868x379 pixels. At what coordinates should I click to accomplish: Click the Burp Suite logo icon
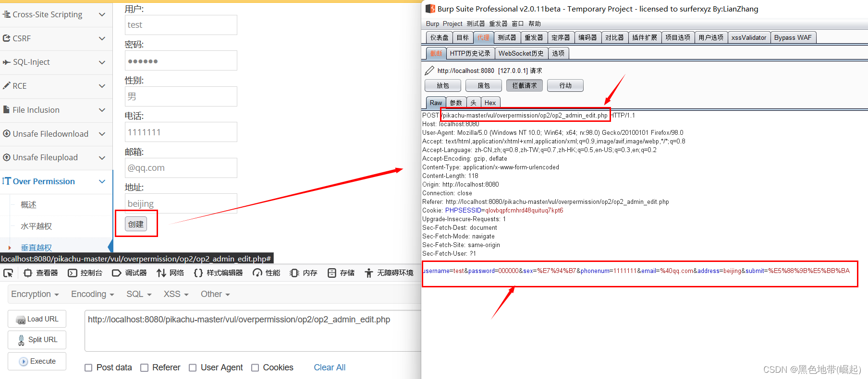[x=430, y=9]
